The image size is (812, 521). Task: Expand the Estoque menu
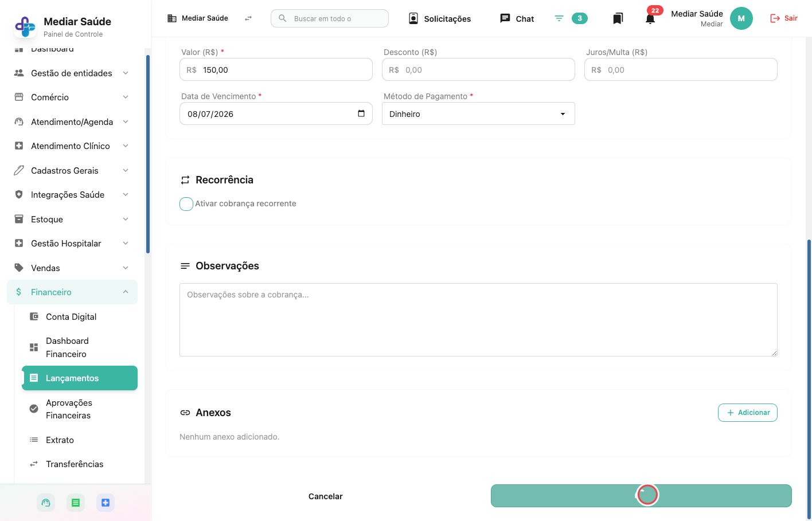pos(72,219)
